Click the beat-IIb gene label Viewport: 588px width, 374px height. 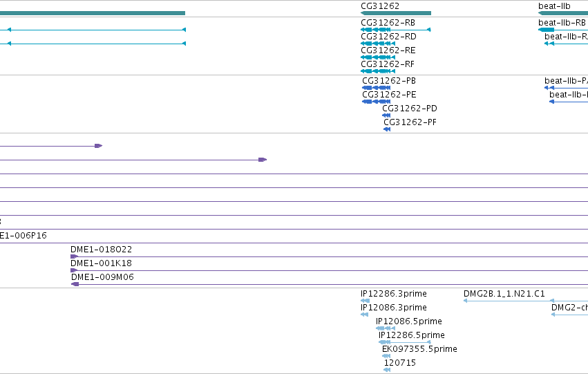click(x=554, y=6)
